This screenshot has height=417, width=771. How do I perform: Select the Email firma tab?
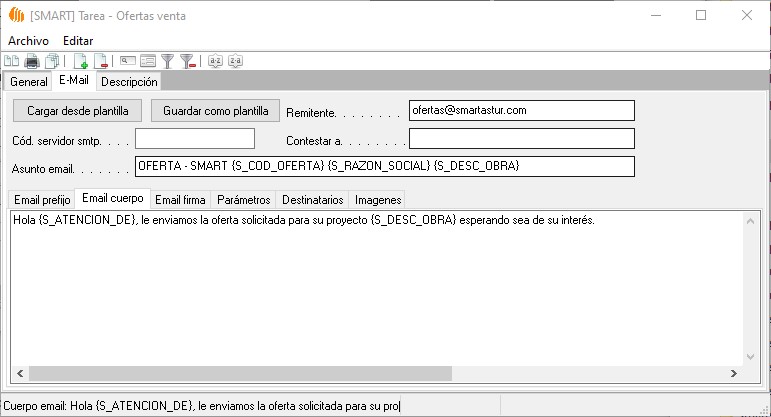[x=180, y=199]
